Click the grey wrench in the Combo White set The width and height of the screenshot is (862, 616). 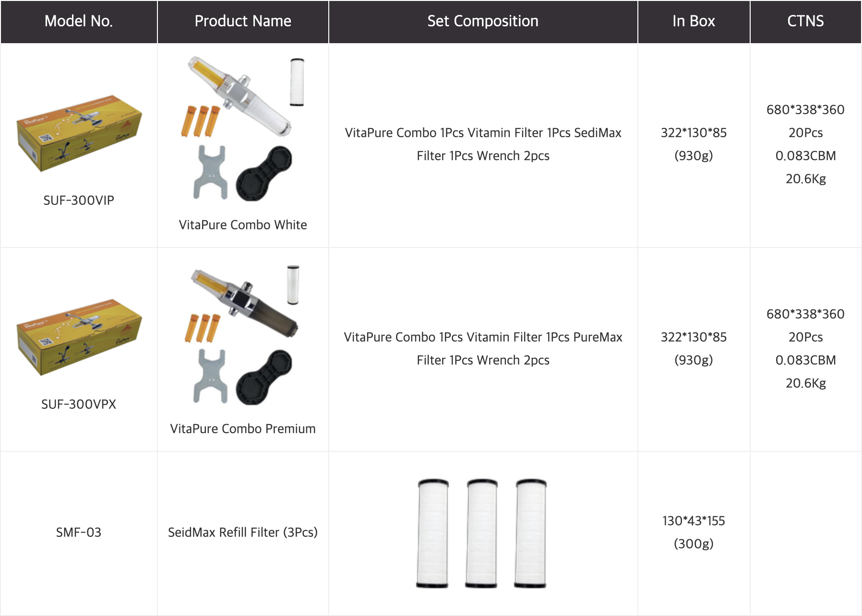coord(210,172)
